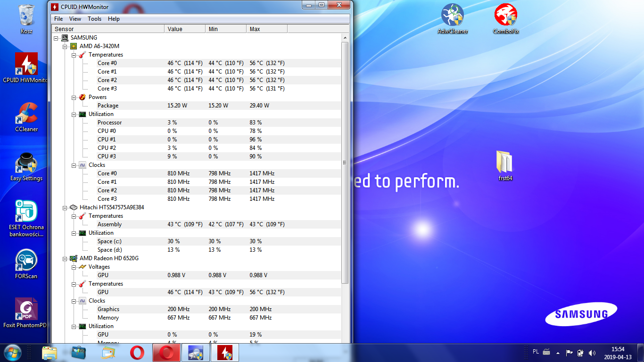Screen dimensions: 644x362
Task: Open ESET Ochrona bankowości shortcut
Action: point(26,218)
